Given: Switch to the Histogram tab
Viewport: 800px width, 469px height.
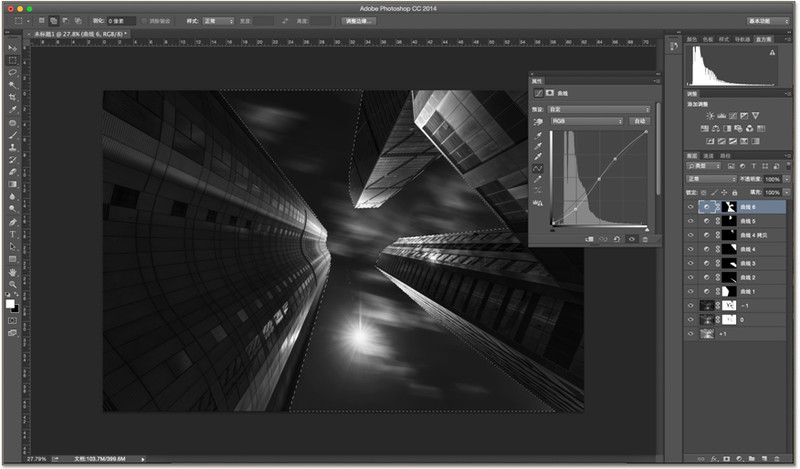Looking at the screenshot, I should pyautogui.click(x=764, y=39).
